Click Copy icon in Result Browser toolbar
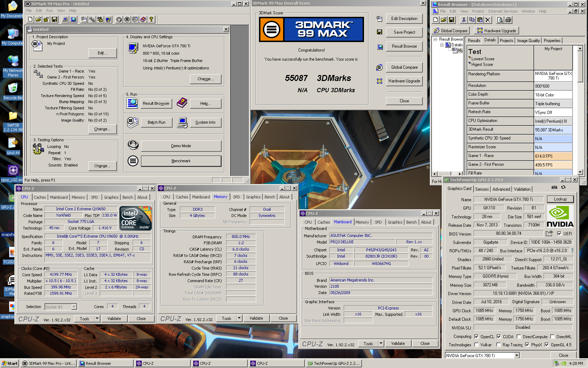588x368 pixels. [x=472, y=20]
